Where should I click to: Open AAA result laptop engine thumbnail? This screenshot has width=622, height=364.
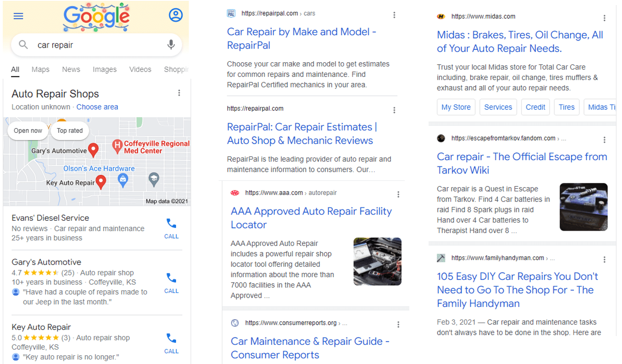pyautogui.click(x=377, y=261)
